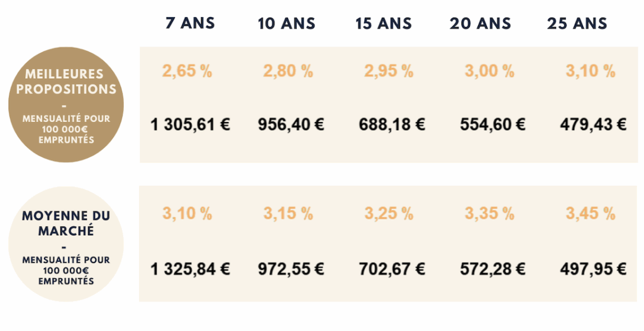644x331 pixels.
Task: Click the 1 325,84 € monthly payment
Action: tap(191, 269)
